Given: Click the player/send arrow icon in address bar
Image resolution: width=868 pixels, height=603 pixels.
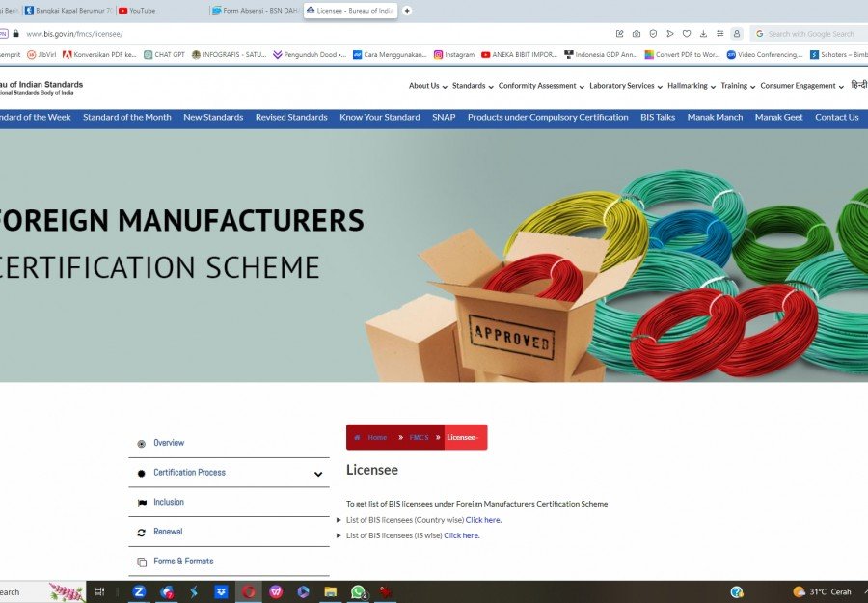Looking at the screenshot, I should pos(670,34).
